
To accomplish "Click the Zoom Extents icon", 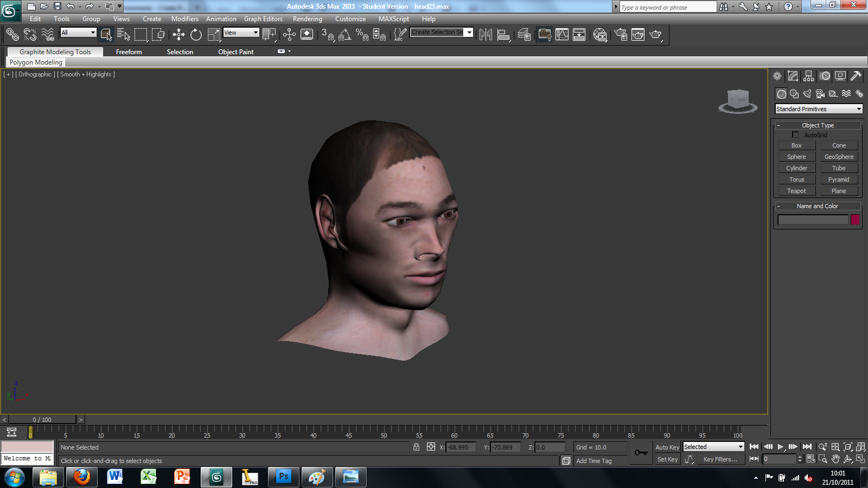I will pyautogui.click(x=848, y=447).
